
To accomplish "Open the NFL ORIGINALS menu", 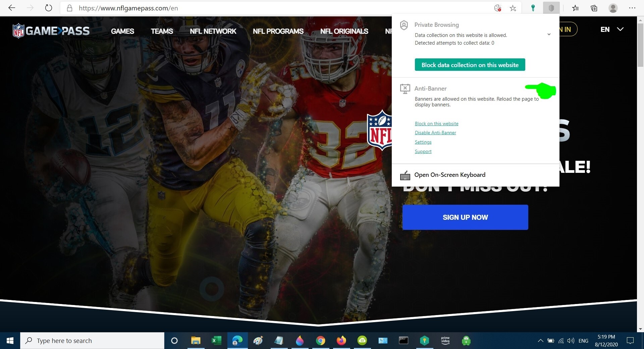I will pyautogui.click(x=344, y=31).
